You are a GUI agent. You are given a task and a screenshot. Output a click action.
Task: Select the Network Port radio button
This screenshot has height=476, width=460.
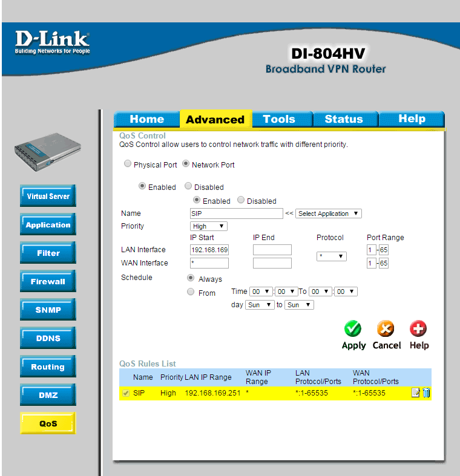point(186,164)
